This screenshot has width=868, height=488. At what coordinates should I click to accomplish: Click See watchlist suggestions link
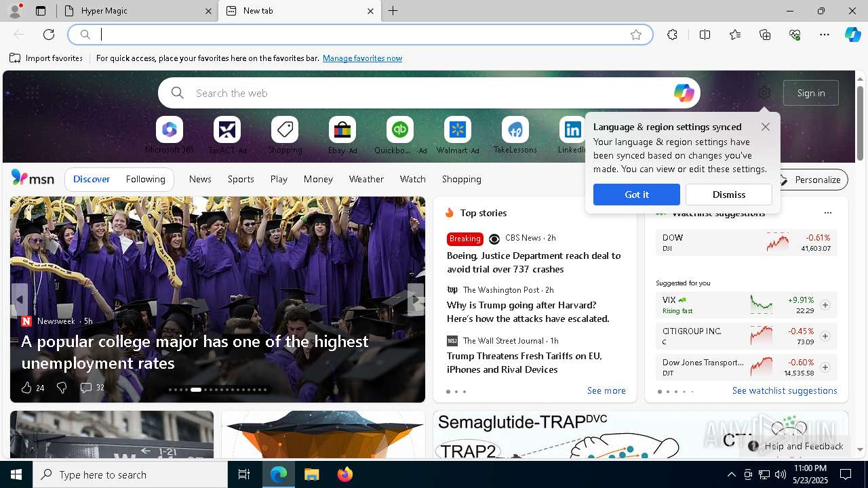[785, 390]
